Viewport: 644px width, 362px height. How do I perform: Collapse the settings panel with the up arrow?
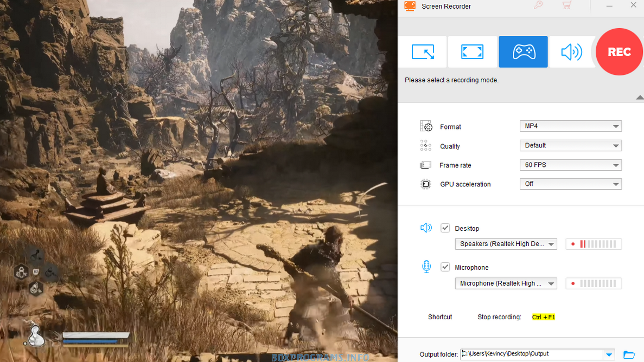tap(640, 97)
